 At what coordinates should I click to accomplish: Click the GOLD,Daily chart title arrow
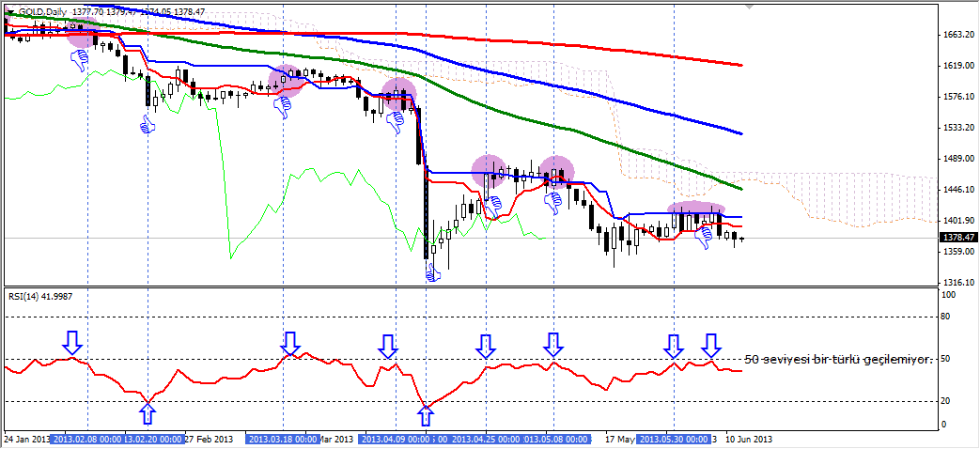tap(10, 11)
